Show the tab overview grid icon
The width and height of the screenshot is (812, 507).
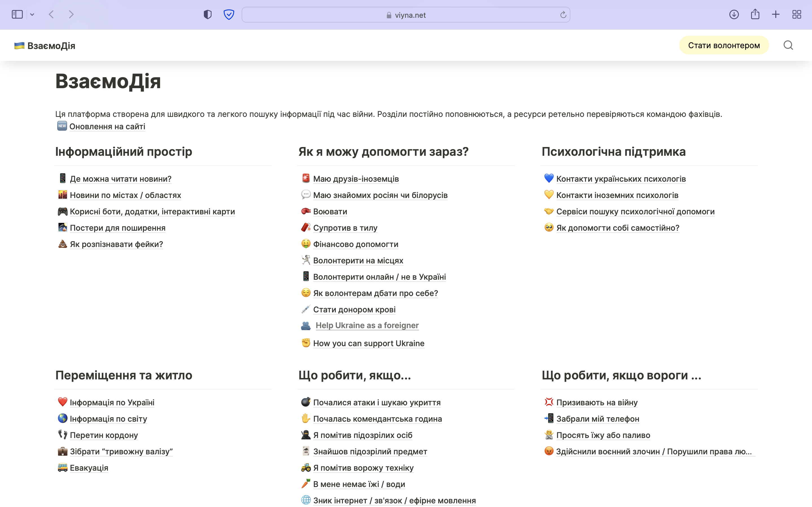[796, 14]
